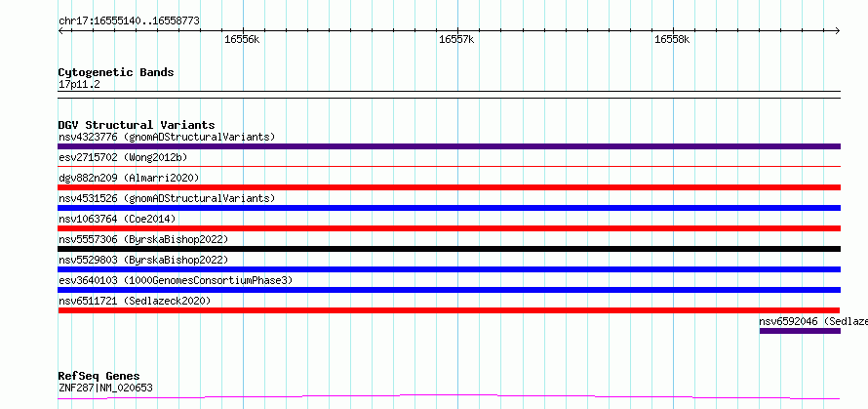Click the 16557k ruler tick label

[x=456, y=40]
